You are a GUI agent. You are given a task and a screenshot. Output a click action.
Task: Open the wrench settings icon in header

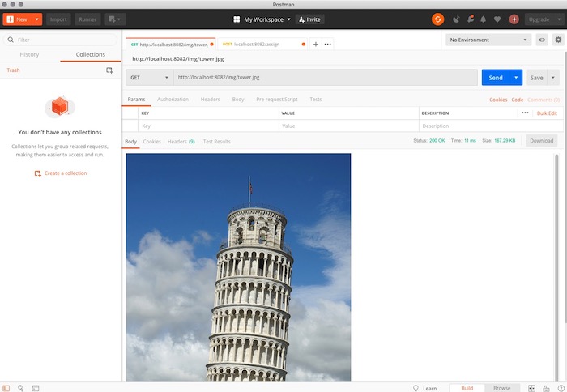(x=470, y=19)
